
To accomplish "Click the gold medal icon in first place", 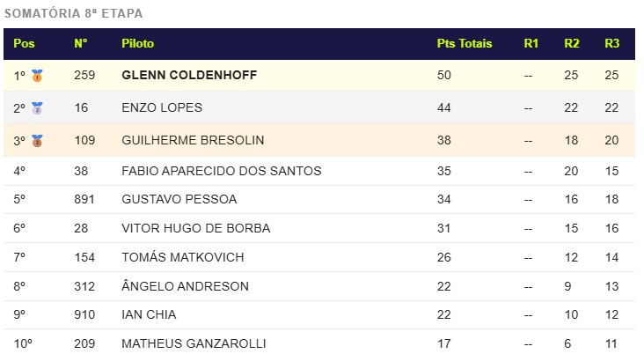I will (x=37, y=76).
